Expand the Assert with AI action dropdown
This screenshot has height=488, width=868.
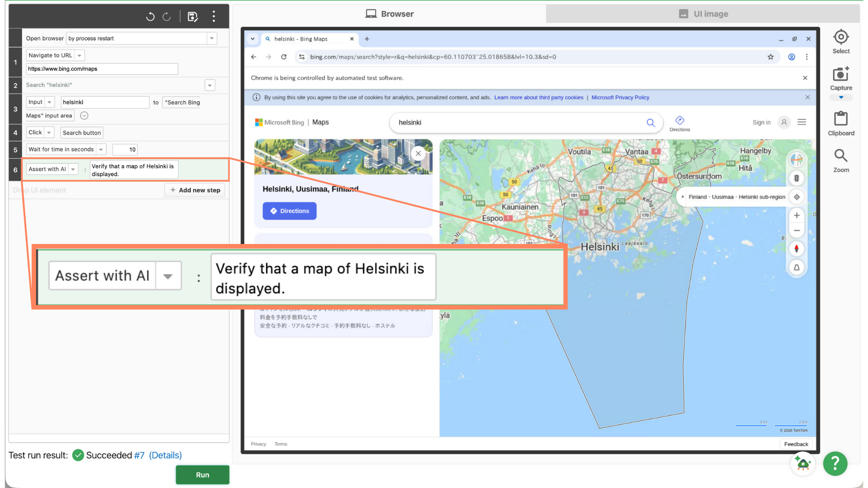point(73,169)
